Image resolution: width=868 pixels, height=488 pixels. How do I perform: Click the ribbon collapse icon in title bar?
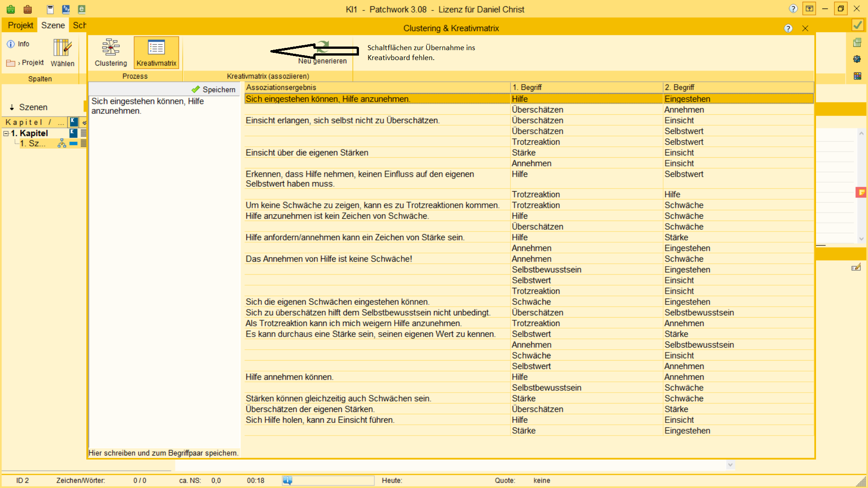click(809, 9)
